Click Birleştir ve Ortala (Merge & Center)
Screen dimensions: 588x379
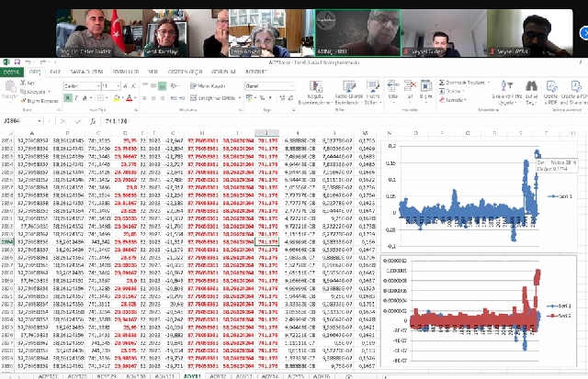(x=213, y=98)
